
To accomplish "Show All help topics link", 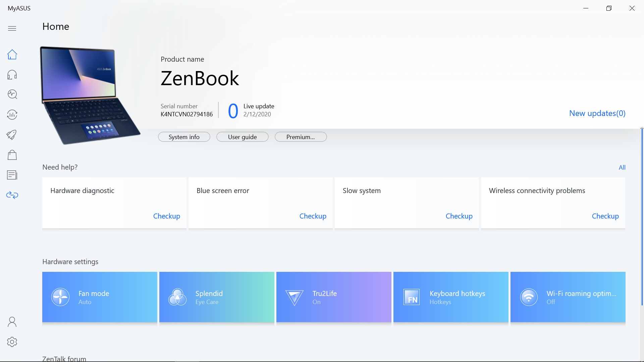I will pos(622,167).
